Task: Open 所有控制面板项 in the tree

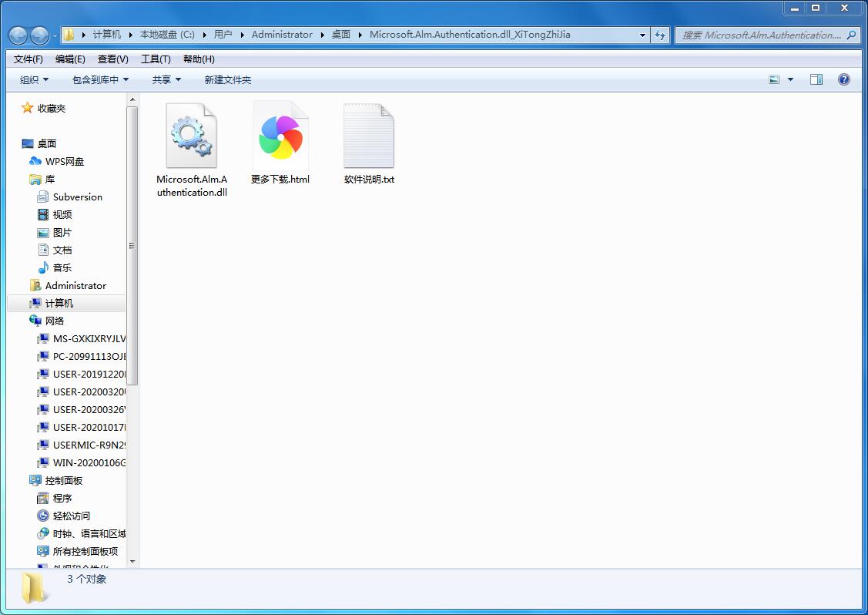Action: click(85, 552)
